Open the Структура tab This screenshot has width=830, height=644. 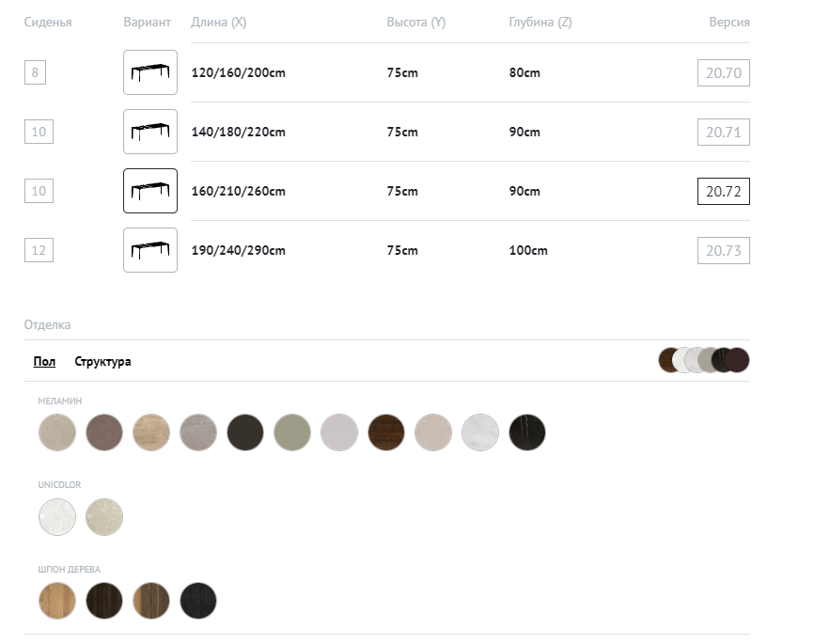tap(102, 361)
